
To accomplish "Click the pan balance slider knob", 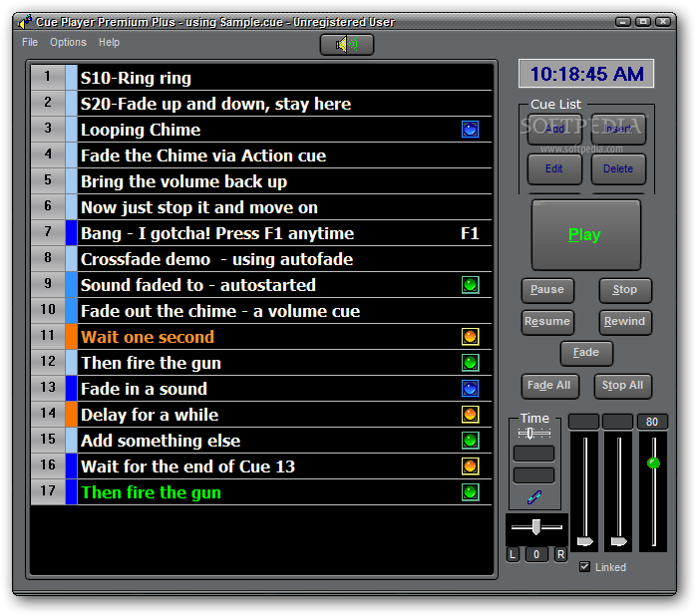I will pyautogui.click(x=536, y=527).
